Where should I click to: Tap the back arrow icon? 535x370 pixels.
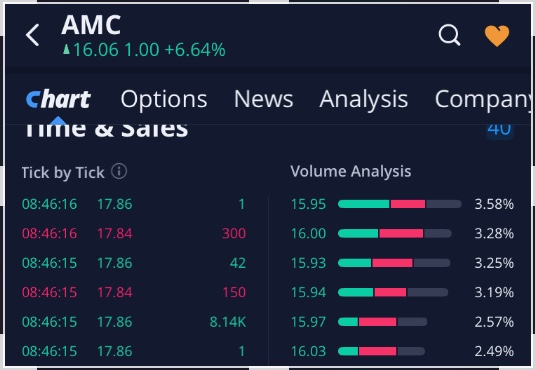pyautogui.click(x=33, y=35)
